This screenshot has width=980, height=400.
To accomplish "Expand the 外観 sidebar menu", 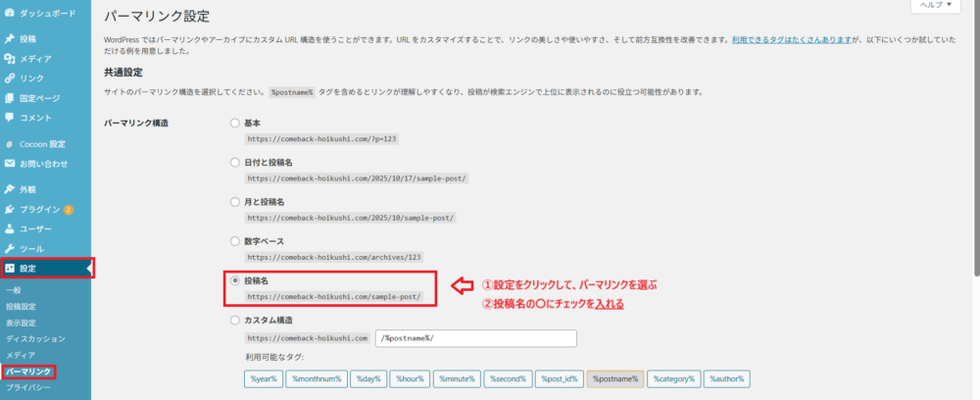I will (29, 189).
